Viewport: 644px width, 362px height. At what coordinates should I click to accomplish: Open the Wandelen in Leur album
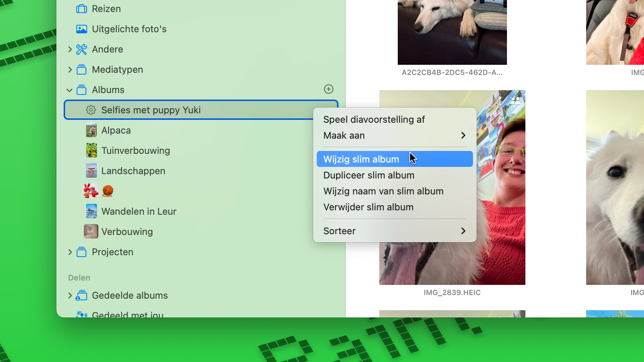(139, 211)
